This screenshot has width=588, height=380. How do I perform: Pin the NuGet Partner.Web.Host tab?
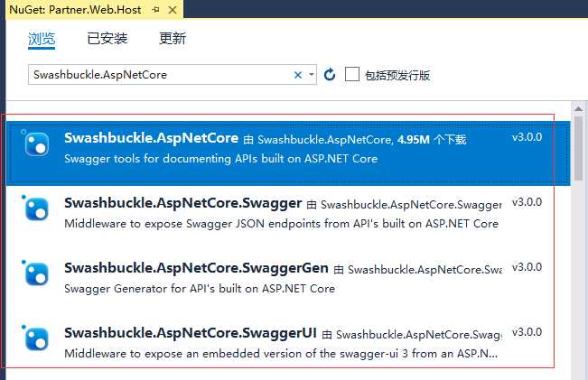[156, 10]
